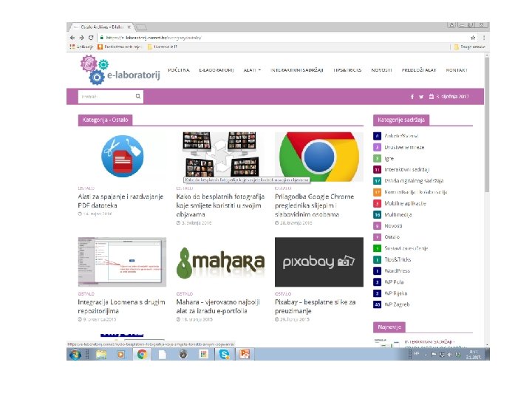Open the Multimedija category
532x399 pixels.
coord(398,215)
